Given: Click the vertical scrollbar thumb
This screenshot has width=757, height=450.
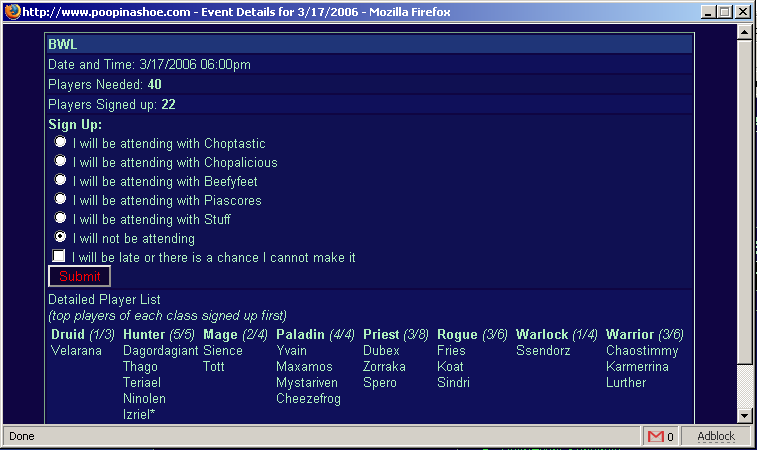Looking at the screenshot, I should 744,203.
